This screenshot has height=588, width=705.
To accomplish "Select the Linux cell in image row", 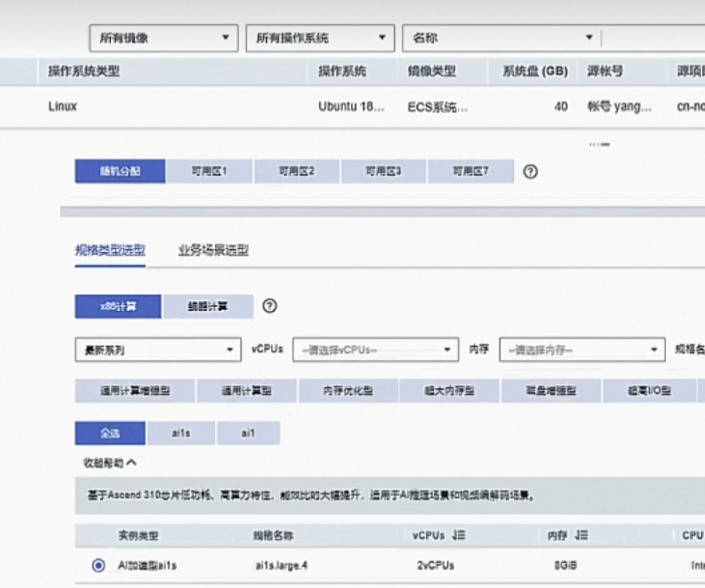I will [x=62, y=107].
